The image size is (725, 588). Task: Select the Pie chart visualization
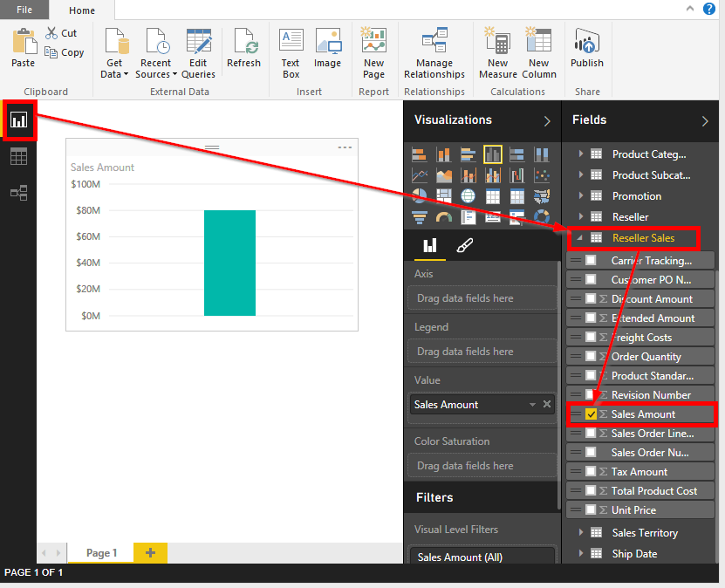pos(419,195)
